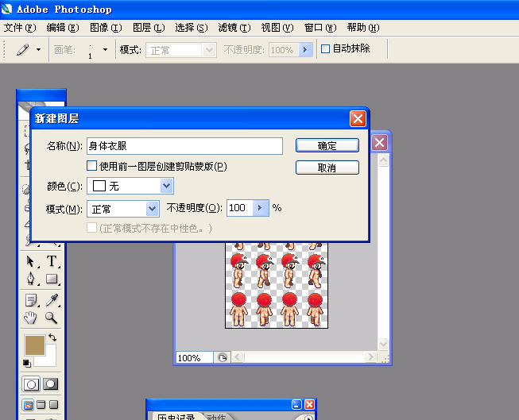Choose Standard Screen mode
519x420 pixels.
pyautogui.click(x=28, y=405)
